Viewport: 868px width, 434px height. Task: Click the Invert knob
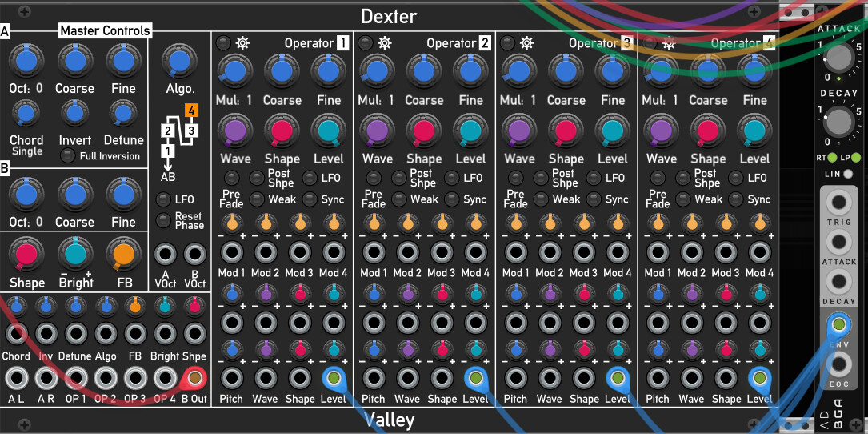74,114
